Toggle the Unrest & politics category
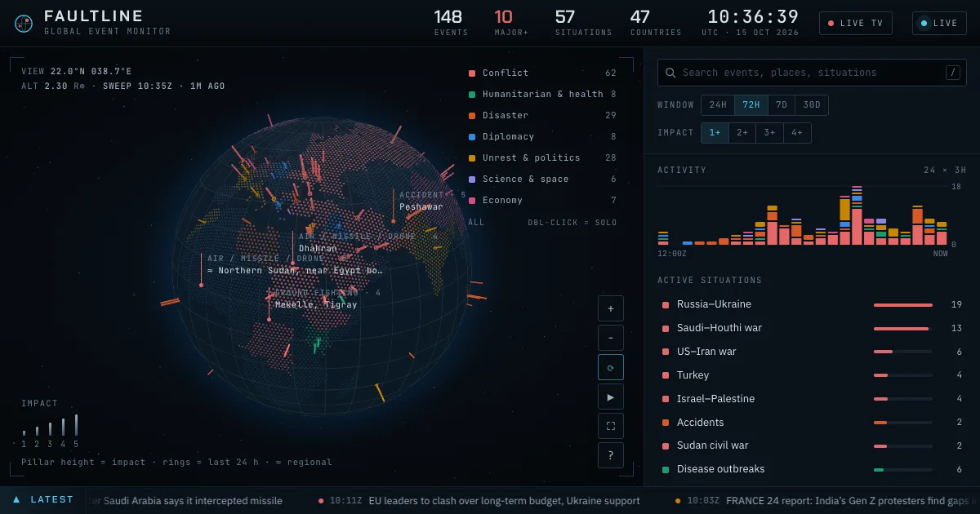 [542, 158]
